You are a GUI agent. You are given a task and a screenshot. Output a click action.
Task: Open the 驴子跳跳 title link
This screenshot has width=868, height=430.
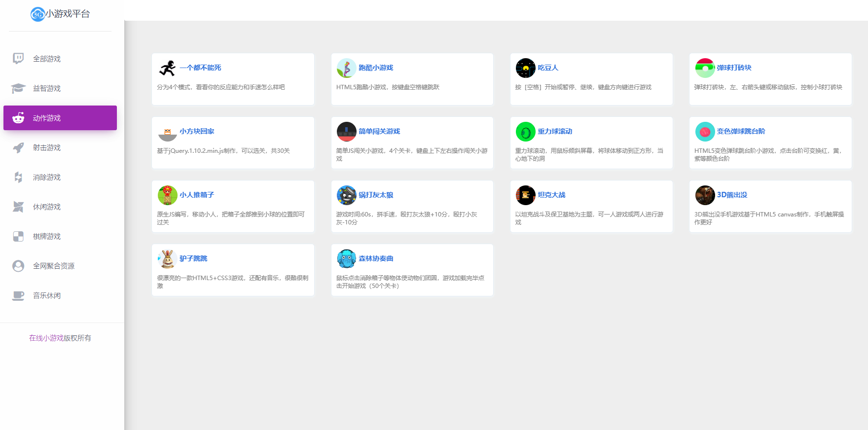(x=193, y=258)
